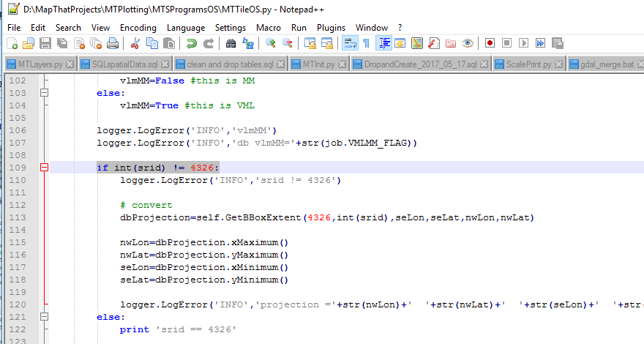The height and width of the screenshot is (344, 644).
Task: Toggle Show all characters pilcrow icon
Action: coord(367,43)
